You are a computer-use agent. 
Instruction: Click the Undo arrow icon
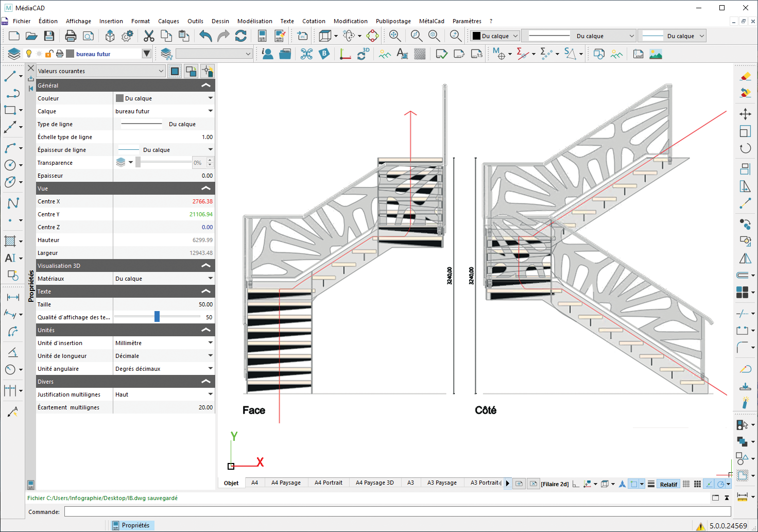205,36
